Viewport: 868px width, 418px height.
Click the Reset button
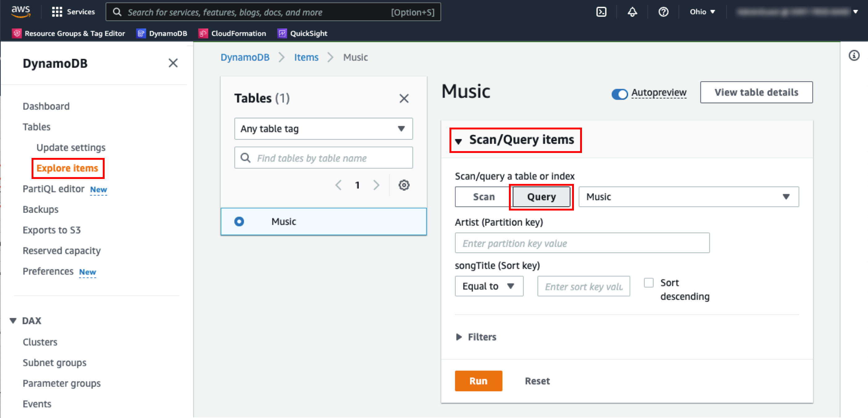(537, 381)
